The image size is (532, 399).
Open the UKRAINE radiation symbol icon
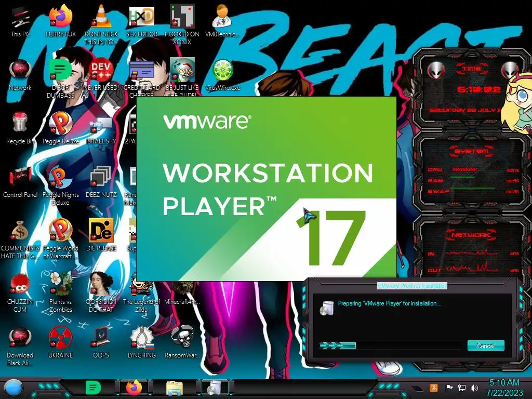pyautogui.click(x=60, y=343)
